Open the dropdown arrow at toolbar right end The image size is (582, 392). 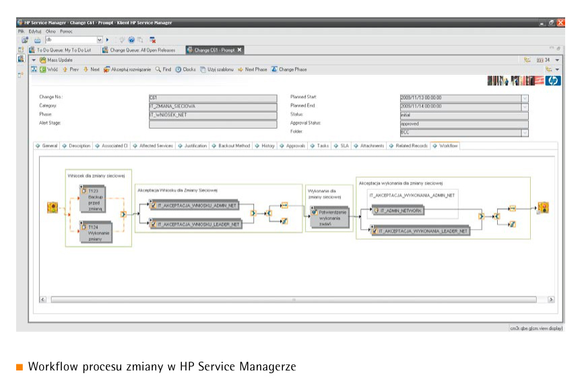558,69
